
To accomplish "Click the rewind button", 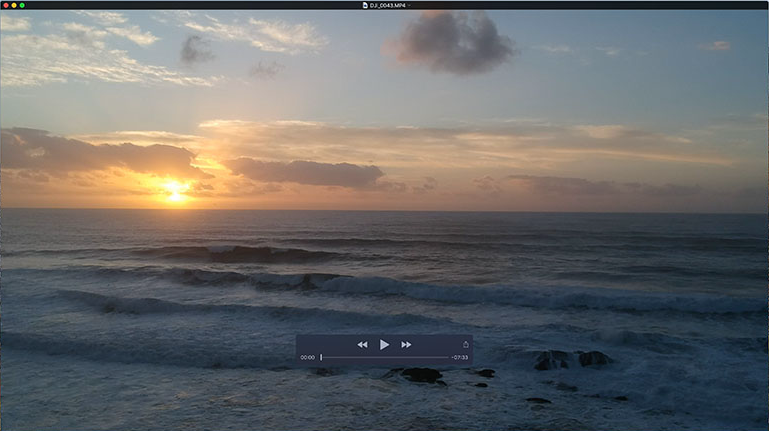I will 362,345.
